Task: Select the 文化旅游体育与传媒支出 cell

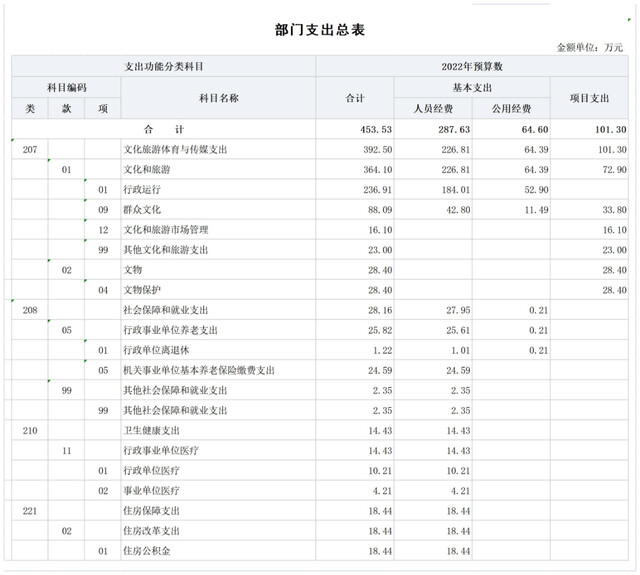Action: pyautogui.click(x=175, y=149)
